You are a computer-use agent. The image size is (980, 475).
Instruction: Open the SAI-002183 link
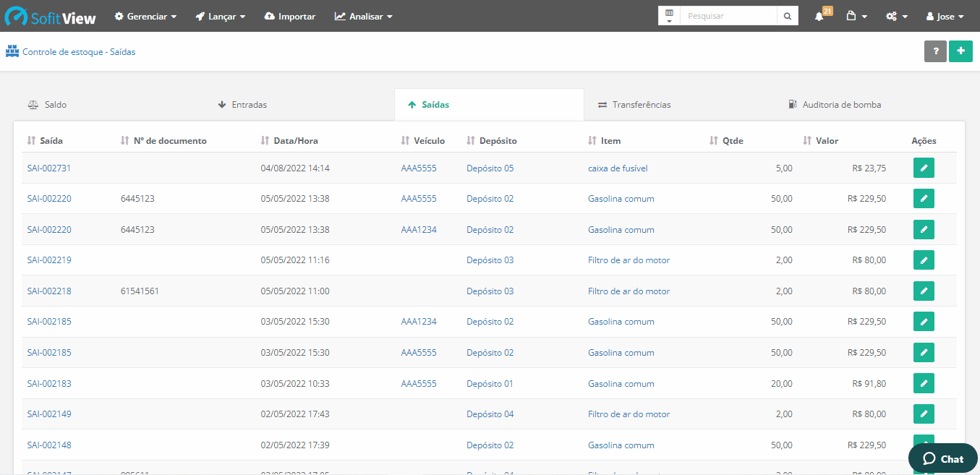(x=49, y=384)
